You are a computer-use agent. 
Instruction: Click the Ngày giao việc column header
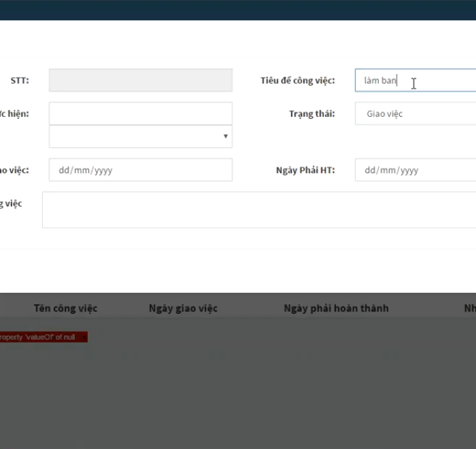(183, 308)
